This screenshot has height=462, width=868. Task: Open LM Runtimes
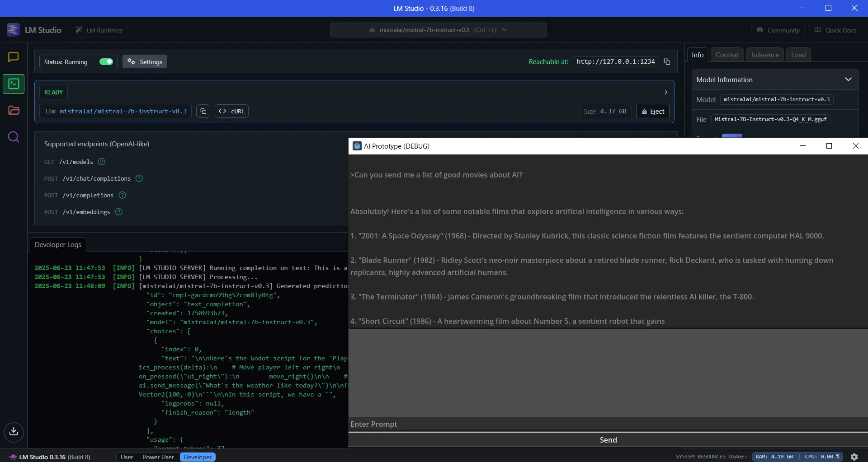(x=99, y=30)
